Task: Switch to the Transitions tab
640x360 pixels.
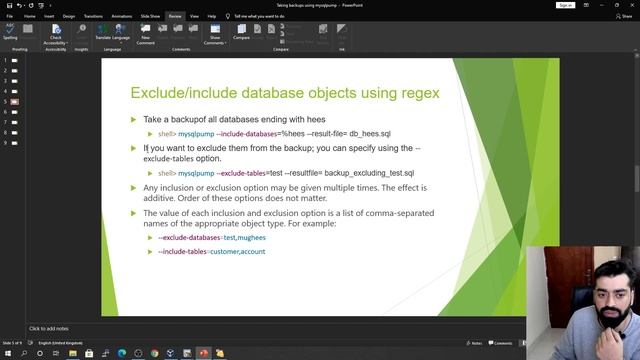Action: coord(93,16)
